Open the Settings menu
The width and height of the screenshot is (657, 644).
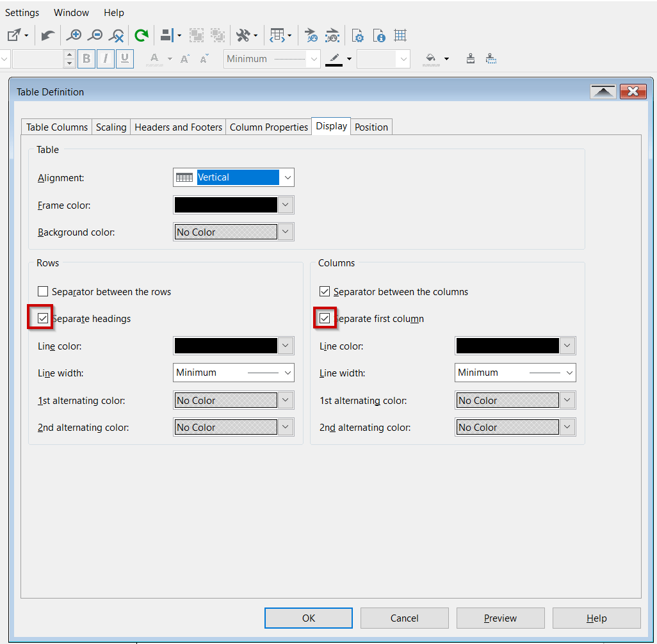22,13
